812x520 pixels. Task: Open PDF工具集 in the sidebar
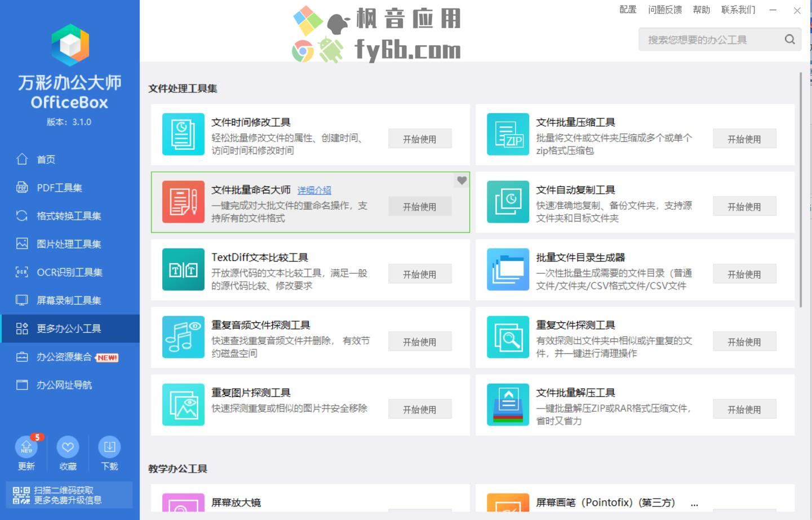click(70, 188)
